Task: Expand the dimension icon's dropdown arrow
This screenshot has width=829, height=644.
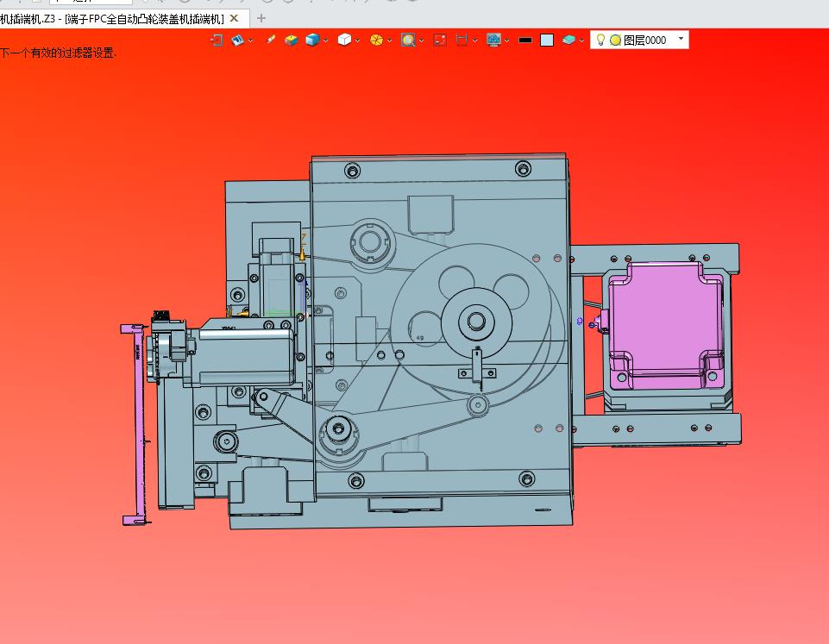Action: pyautogui.click(x=474, y=41)
